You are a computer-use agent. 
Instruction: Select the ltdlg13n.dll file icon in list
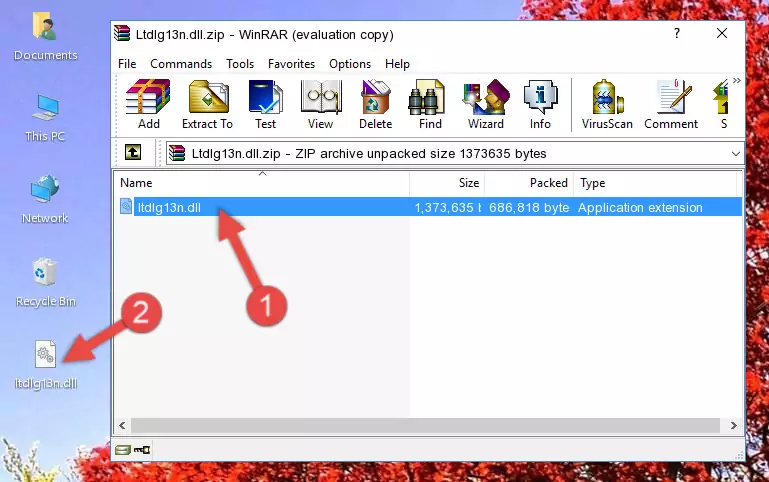pyautogui.click(x=126, y=206)
